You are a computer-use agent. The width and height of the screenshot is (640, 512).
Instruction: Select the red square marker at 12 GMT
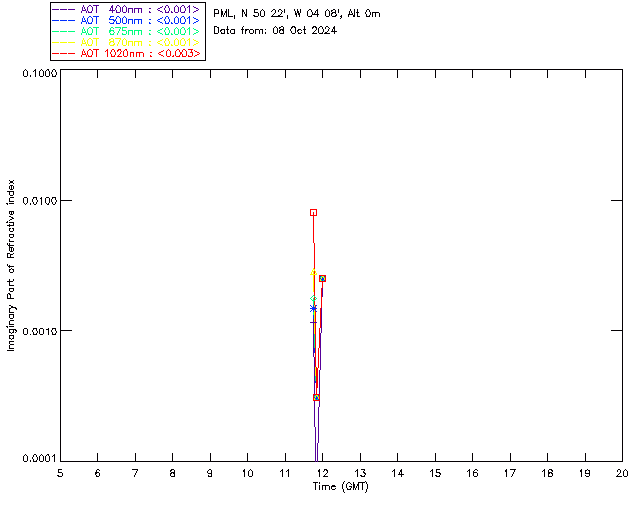tap(322, 278)
